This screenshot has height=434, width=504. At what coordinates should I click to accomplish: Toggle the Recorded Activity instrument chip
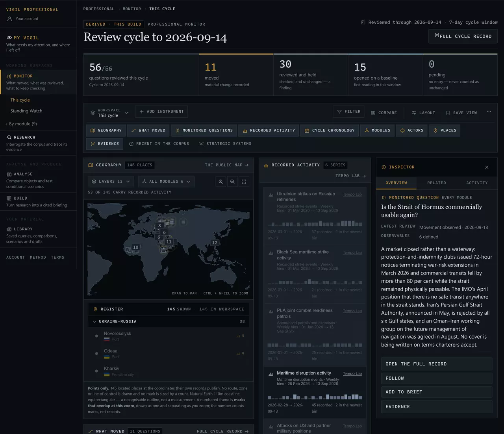(269, 130)
